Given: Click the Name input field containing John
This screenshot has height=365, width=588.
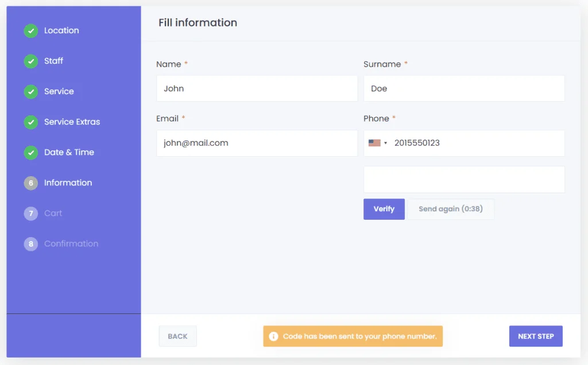Looking at the screenshot, I should click(x=257, y=88).
